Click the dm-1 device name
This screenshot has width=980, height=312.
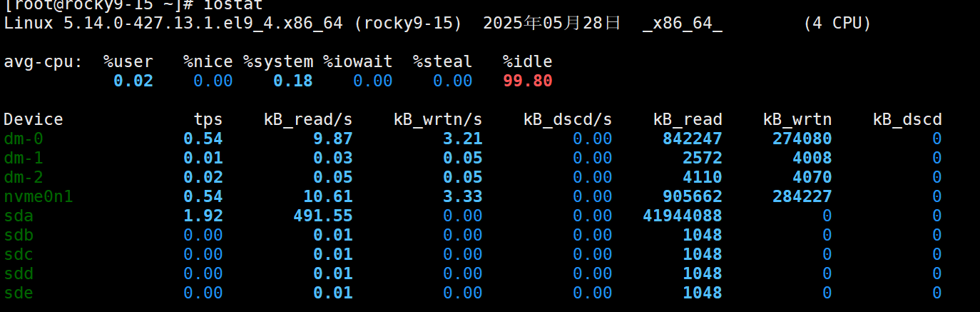coord(24,158)
